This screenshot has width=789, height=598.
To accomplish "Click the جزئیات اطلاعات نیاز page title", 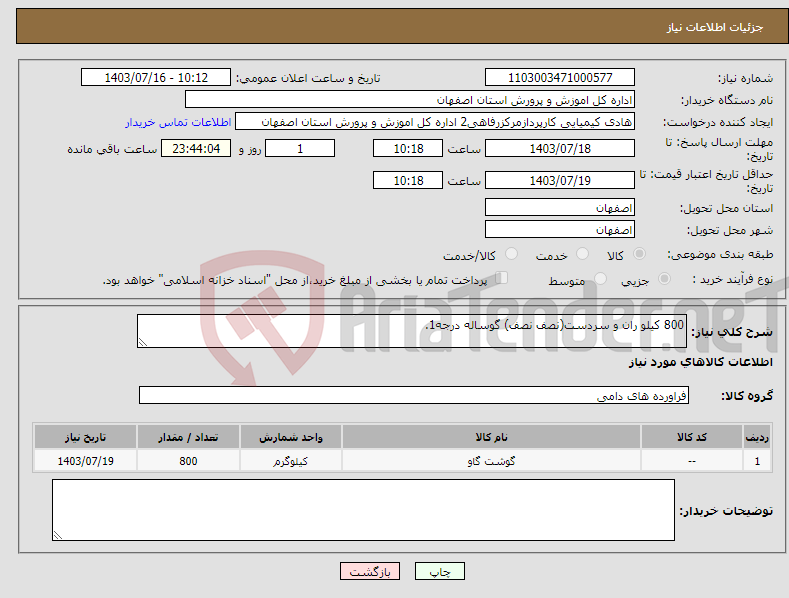I will (x=715, y=27).
